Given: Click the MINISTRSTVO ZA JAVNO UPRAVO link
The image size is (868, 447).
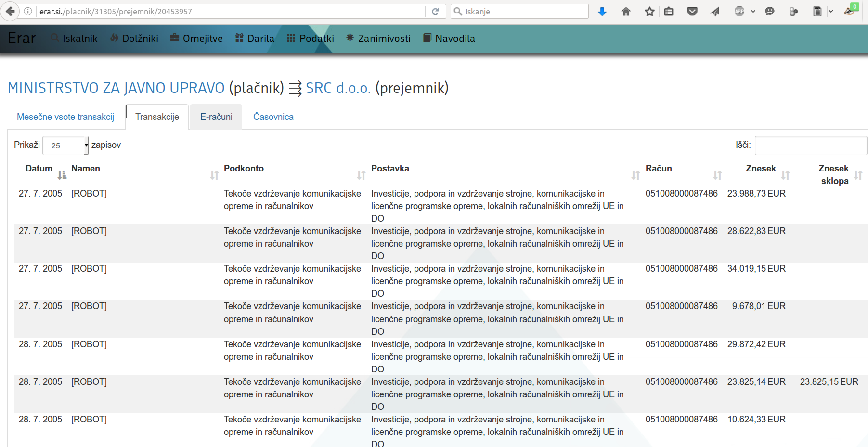Looking at the screenshot, I should tap(116, 88).
